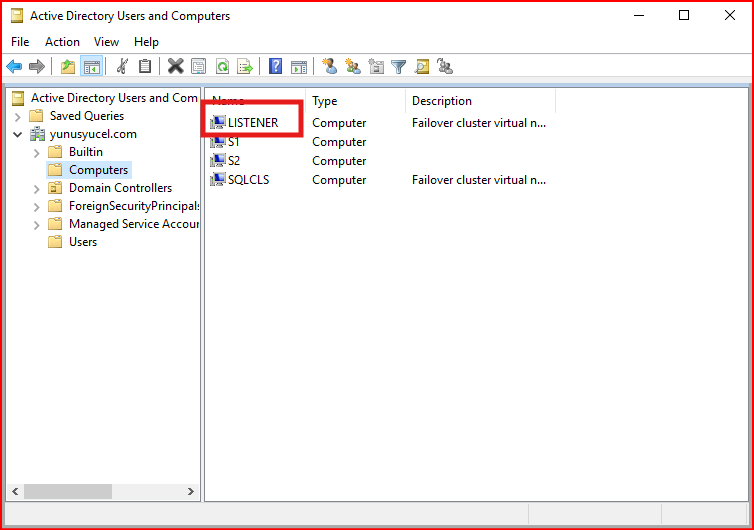Collapse the yunusyucel.com domain node
This screenshot has width=754, height=530.
click(x=18, y=134)
